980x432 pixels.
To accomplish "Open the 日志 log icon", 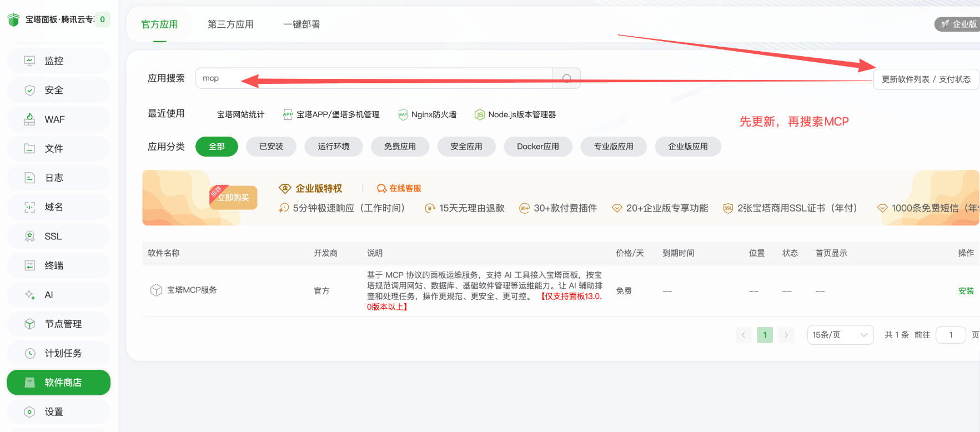I will pyautogui.click(x=30, y=178).
